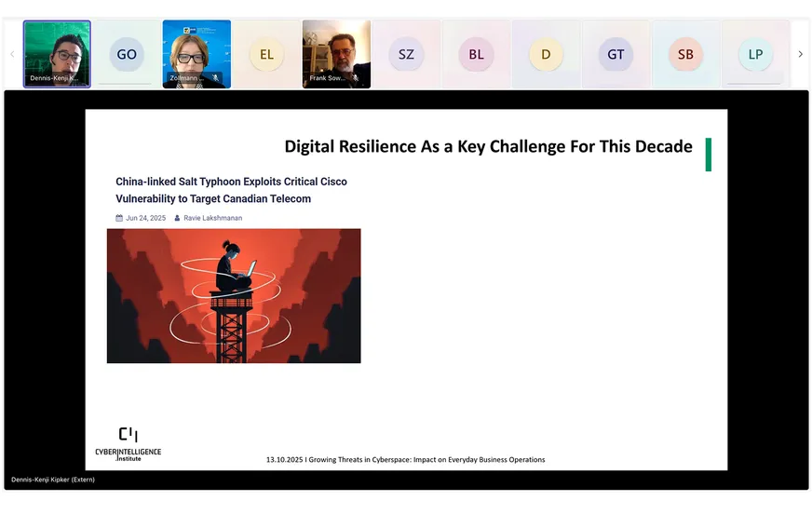812x514 pixels.
Task: Click presenter label Dennis-Kenji Kipker (Extern)
Action: 53,480
